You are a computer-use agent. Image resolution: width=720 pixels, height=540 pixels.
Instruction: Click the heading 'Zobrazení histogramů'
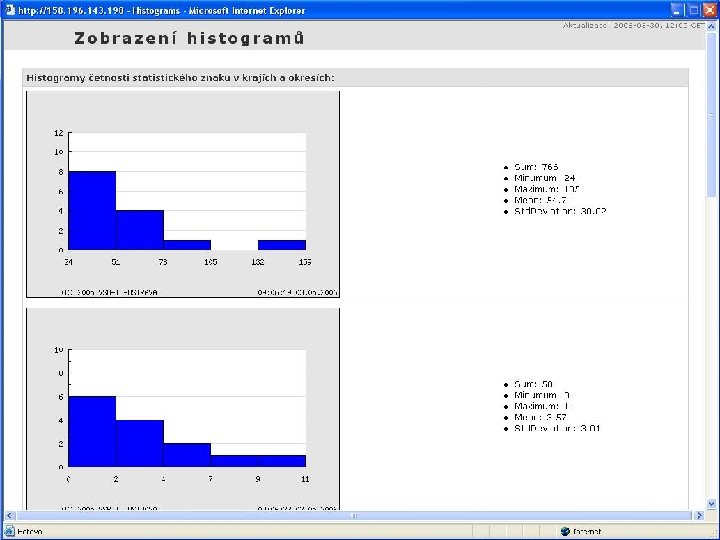pyautogui.click(x=189, y=38)
